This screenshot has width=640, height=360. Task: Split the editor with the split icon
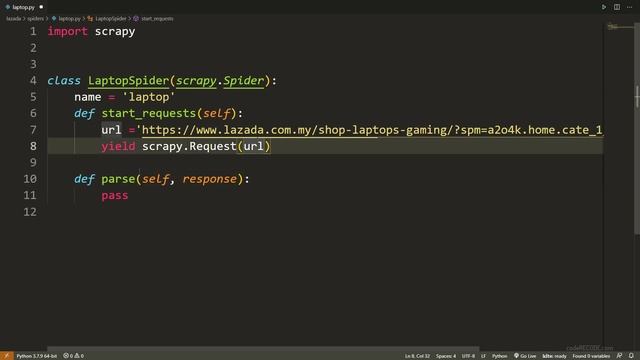[617, 7]
